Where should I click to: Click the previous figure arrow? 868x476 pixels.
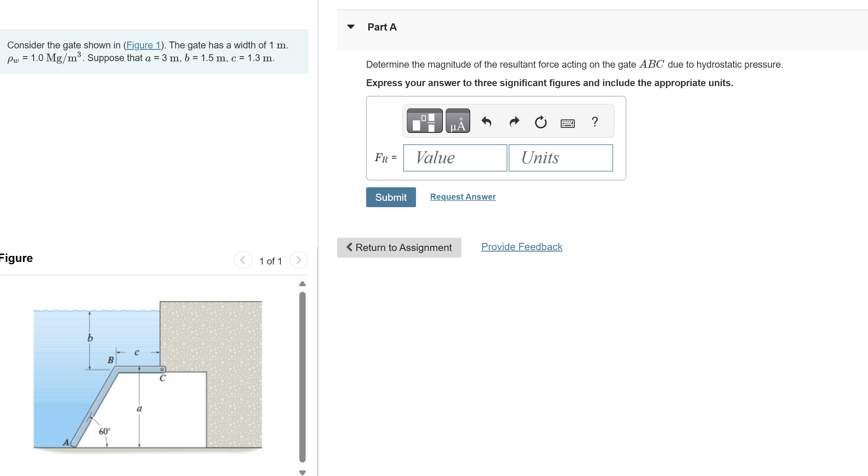243,260
